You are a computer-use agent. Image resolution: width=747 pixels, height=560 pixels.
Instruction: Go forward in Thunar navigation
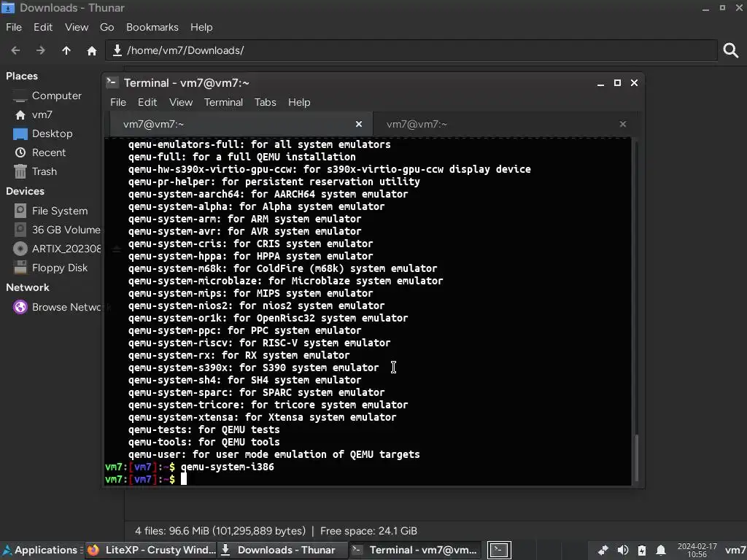41,50
